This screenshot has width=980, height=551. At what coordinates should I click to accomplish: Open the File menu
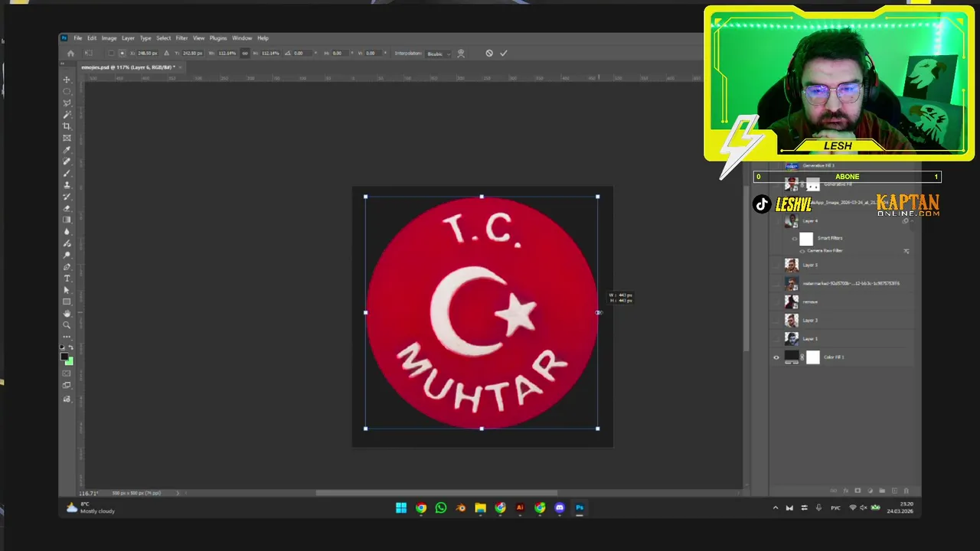click(78, 38)
